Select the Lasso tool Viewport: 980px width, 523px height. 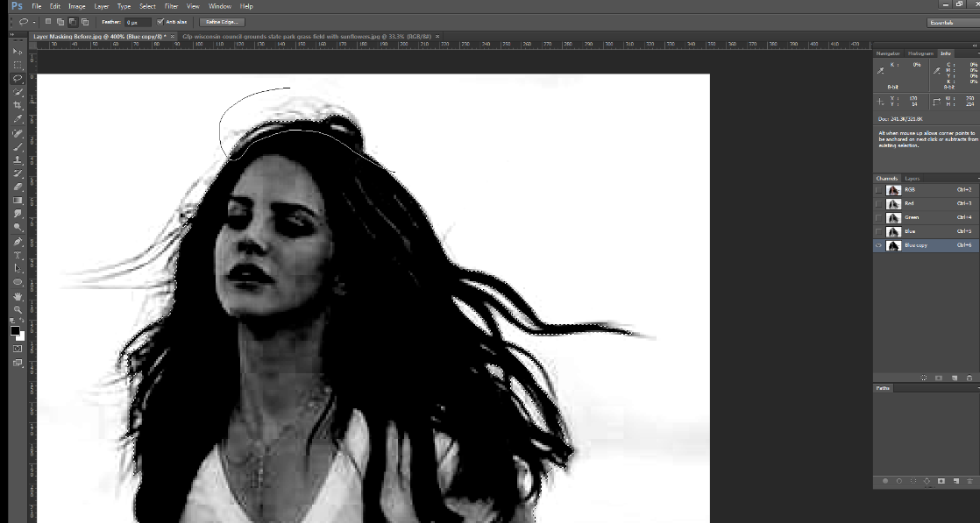click(x=17, y=80)
